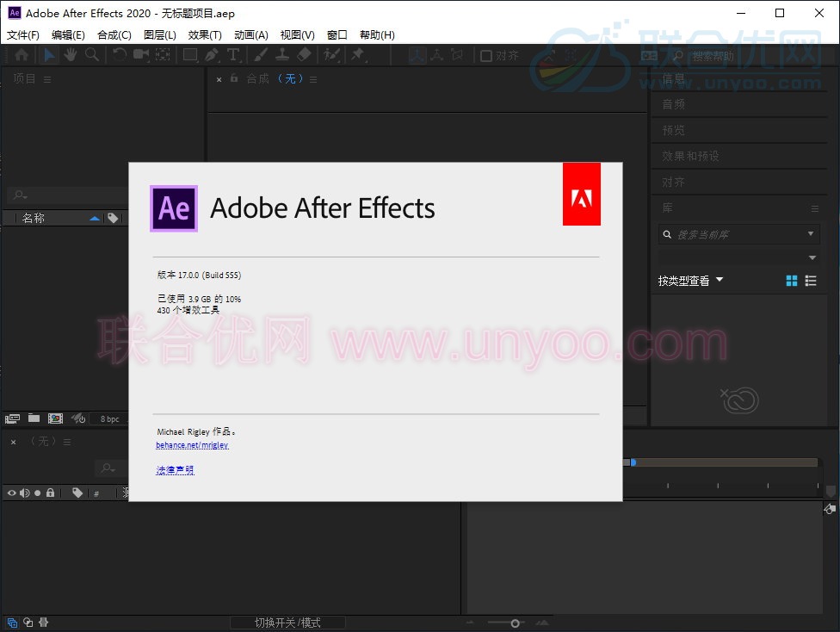Open the 法律声明 link
The width and height of the screenshot is (840, 632).
(175, 470)
